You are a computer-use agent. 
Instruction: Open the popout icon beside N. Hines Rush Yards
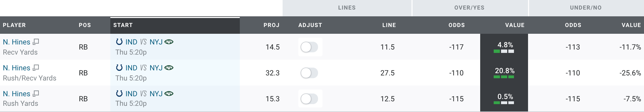[36, 94]
